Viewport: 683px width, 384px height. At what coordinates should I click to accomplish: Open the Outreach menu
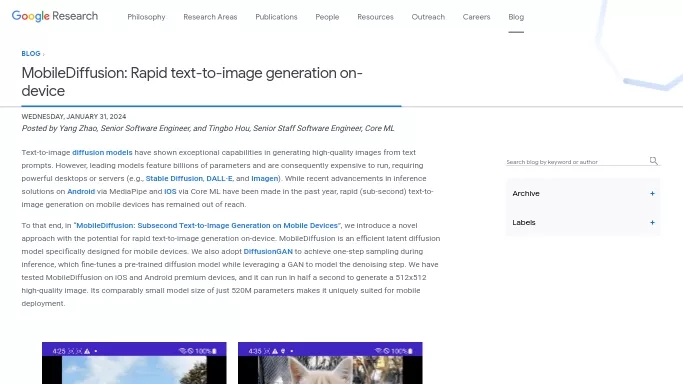428,17
